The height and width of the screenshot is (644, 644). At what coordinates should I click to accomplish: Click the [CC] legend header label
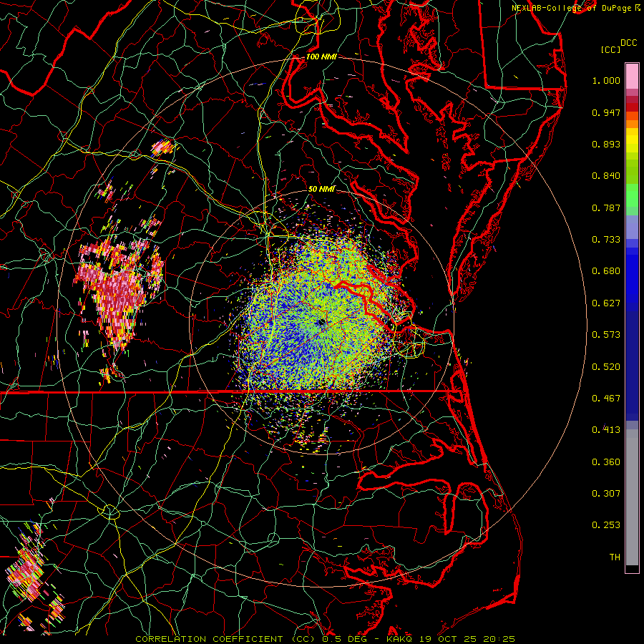(610, 49)
